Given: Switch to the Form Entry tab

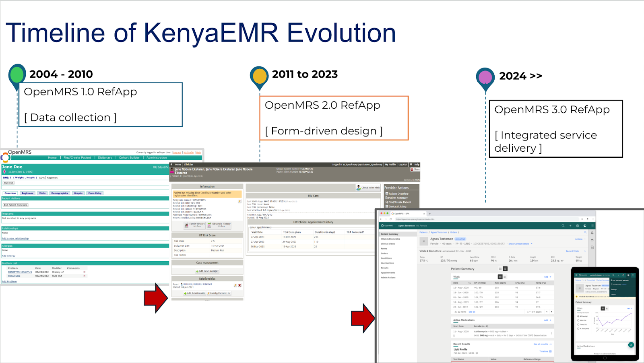Looking at the screenshot, I should (x=95, y=193).
